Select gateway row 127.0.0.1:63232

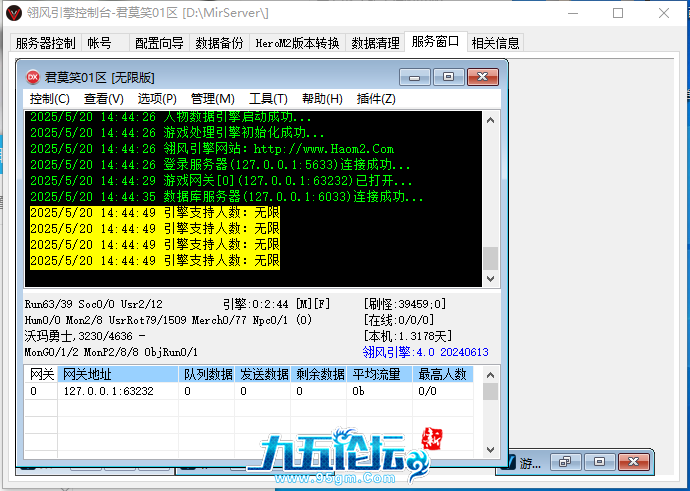(x=249, y=391)
